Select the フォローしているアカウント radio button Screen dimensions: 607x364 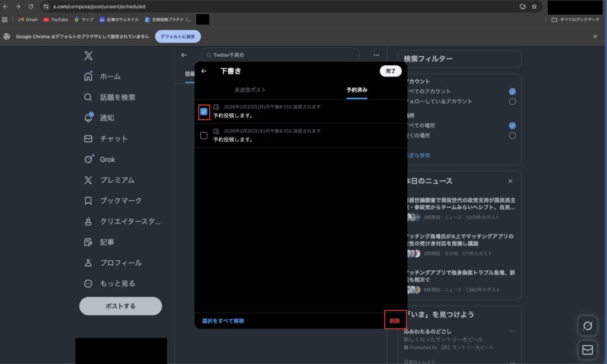512,101
